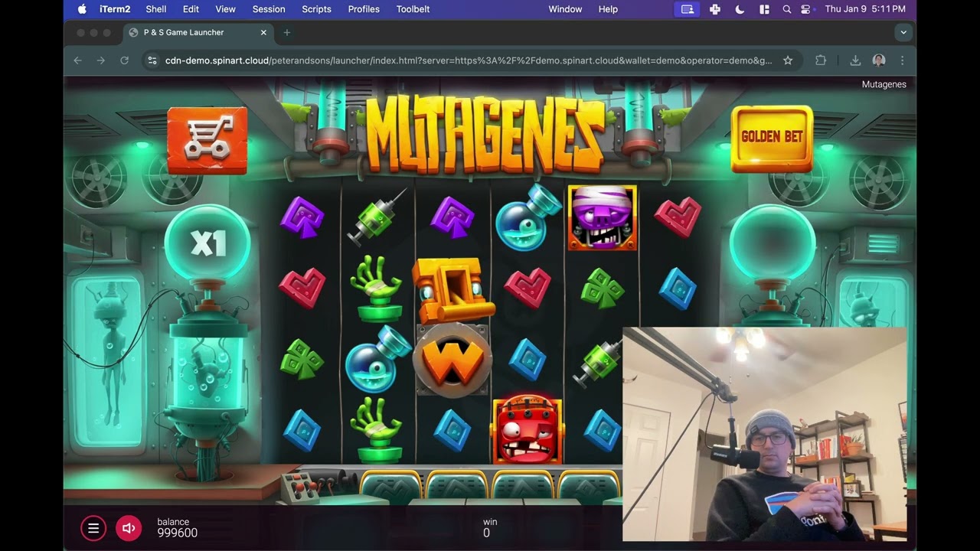The width and height of the screenshot is (980, 551).
Task: Click the orange machine block symbol
Action: 452,289
